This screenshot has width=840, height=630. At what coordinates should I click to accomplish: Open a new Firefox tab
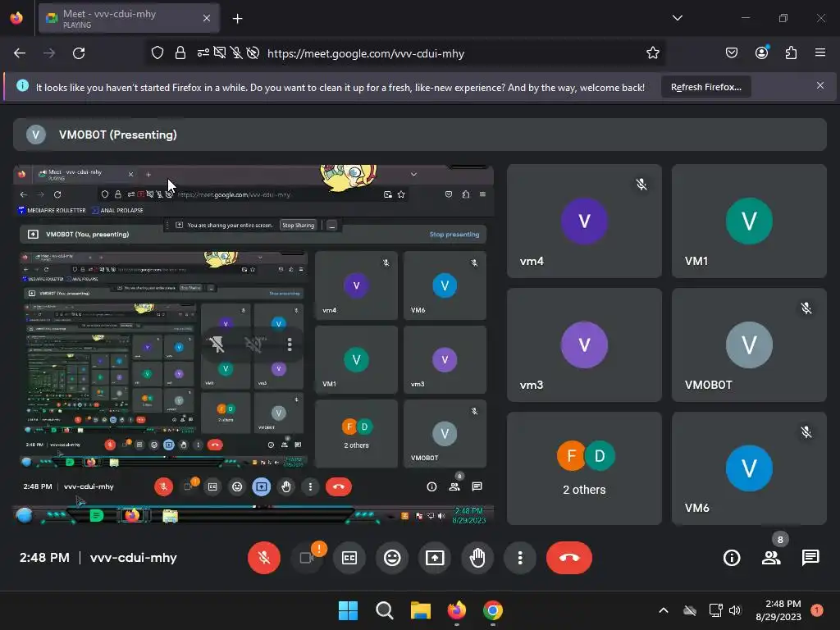(237, 19)
